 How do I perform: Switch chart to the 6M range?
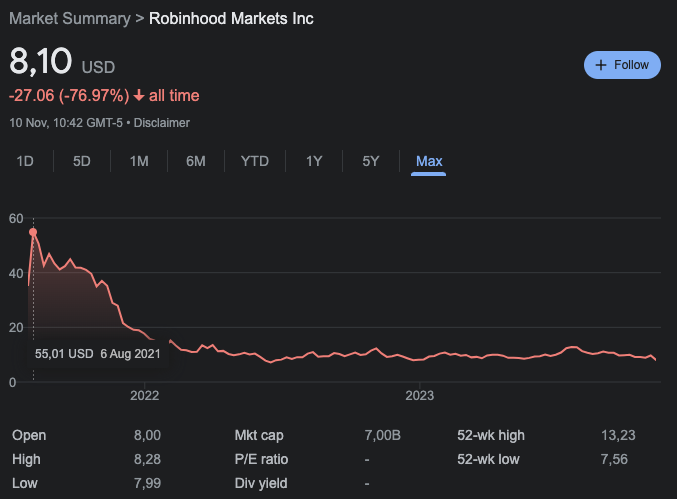[x=196, y=161]
